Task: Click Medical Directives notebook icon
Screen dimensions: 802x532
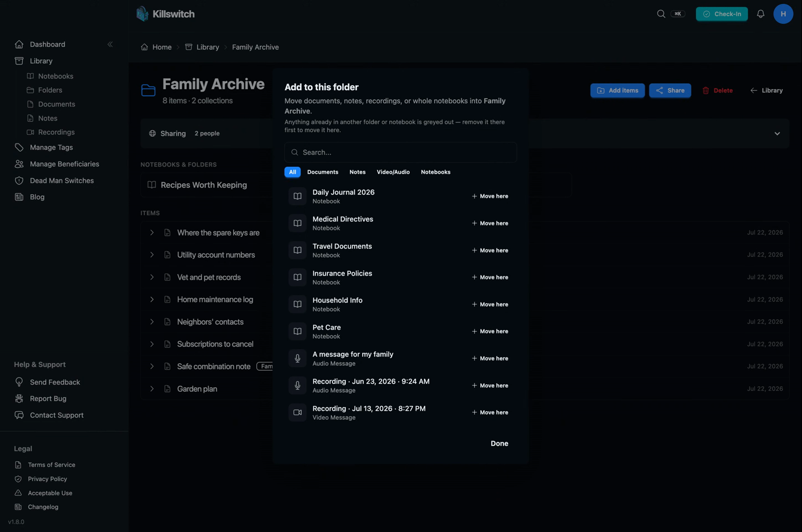Action: point(297,223)
